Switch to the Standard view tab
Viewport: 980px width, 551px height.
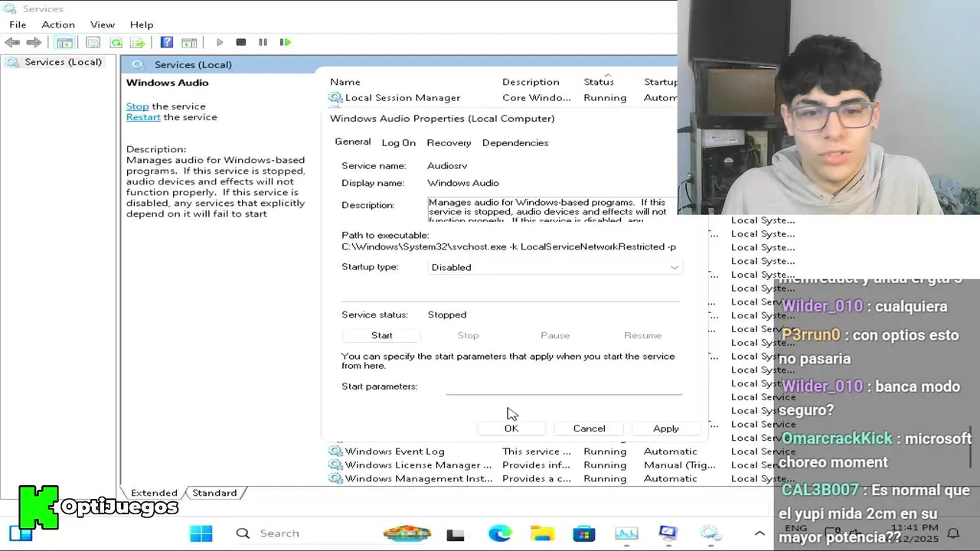click(x=214, y=493)
